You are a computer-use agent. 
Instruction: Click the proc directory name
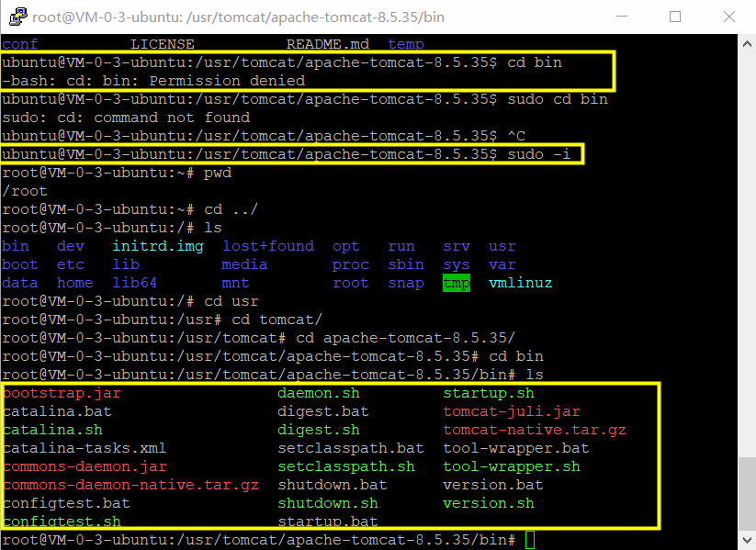[351, 264]
